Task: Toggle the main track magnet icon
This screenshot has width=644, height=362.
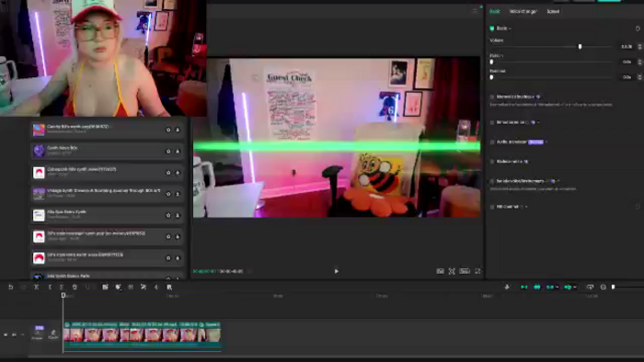Action: [x=523, y=287]
